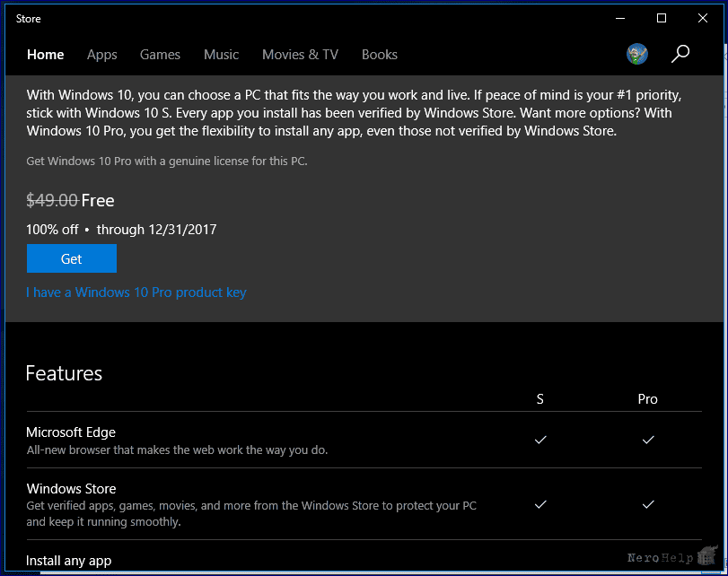Open the user account avatar
Screen dimensions: 728x576
pyautogui.click(x=637, y=54)
